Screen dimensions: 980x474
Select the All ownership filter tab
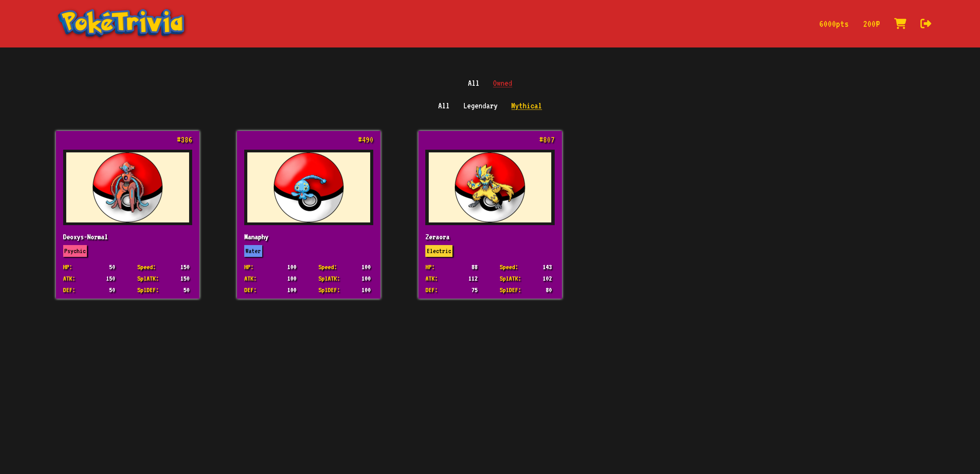point(473,83)
